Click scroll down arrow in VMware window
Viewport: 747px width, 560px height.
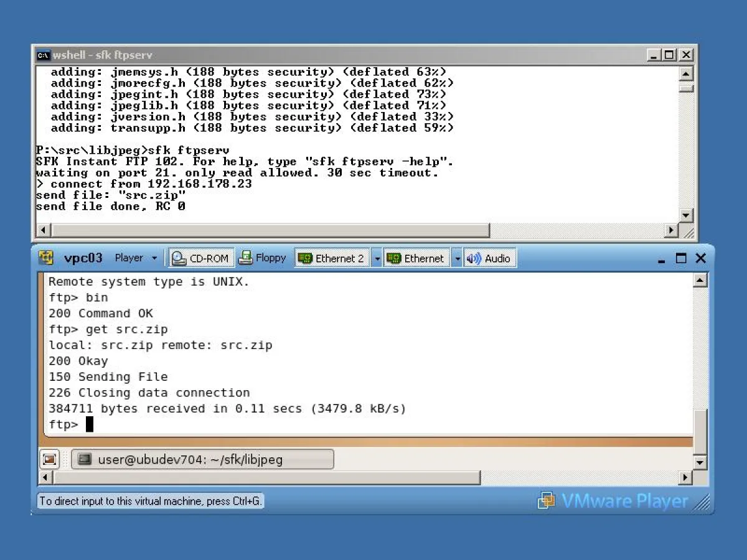[700, 463]
